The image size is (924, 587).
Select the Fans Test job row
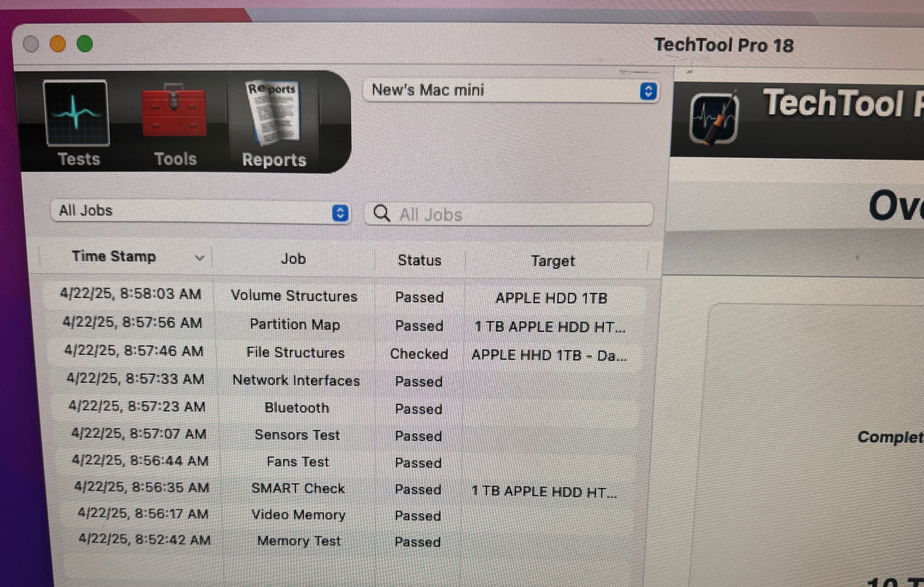298,462
